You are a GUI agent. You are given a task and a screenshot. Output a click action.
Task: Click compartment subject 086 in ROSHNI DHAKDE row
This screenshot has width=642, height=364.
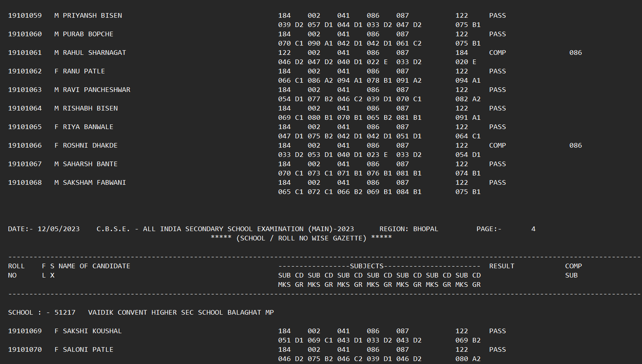pos(576,146)
